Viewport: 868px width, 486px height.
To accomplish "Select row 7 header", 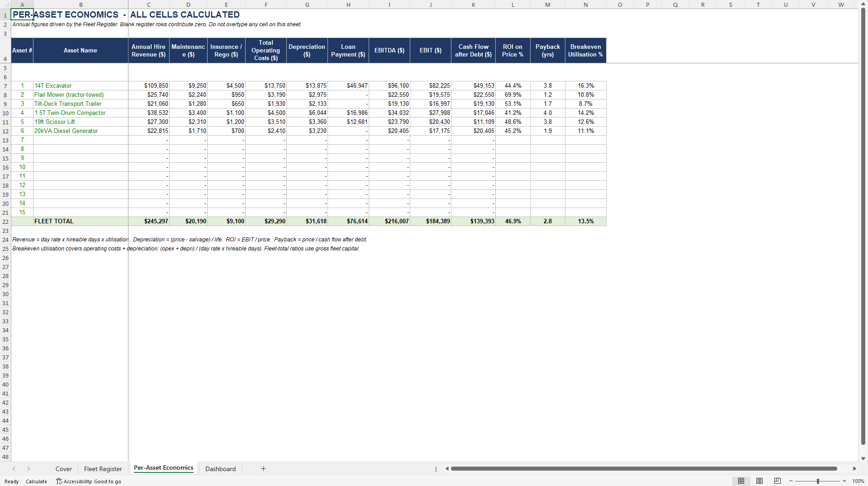I will 5,86.
